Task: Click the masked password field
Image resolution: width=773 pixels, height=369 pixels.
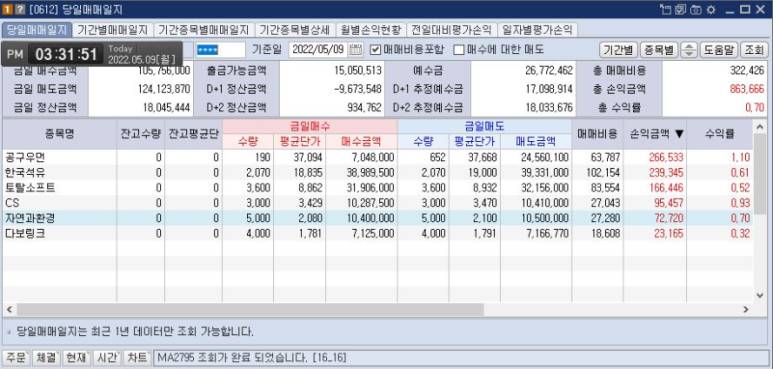Action: [220, 49]
